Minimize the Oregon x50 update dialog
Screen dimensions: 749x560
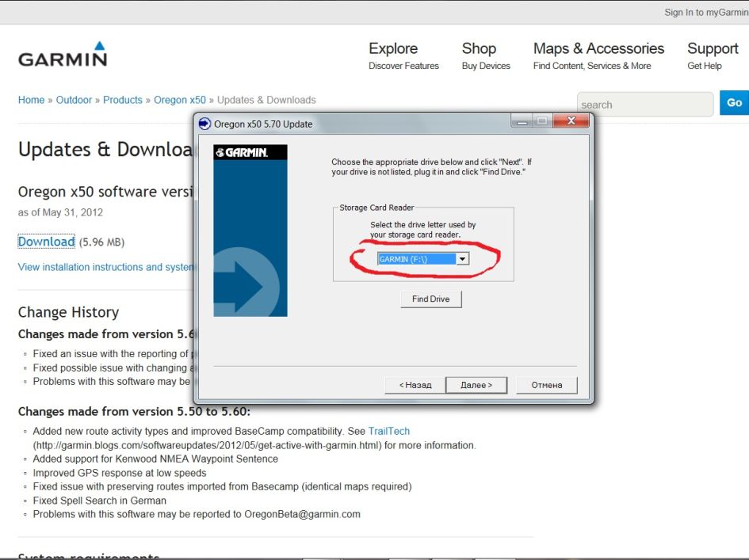(x=522, y=123)
